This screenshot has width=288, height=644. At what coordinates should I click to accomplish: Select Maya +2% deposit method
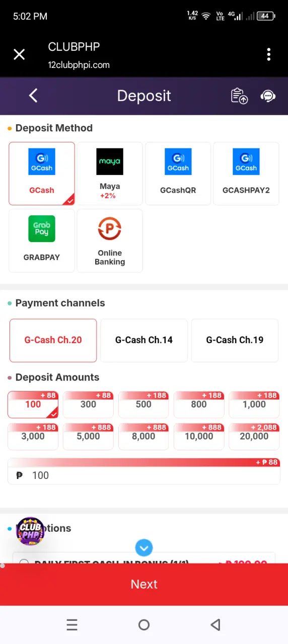tap(110, 174)
